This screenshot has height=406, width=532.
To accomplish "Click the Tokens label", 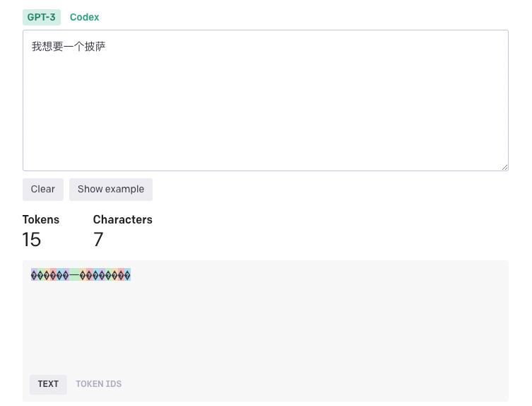I will click(x=41, y=219).
